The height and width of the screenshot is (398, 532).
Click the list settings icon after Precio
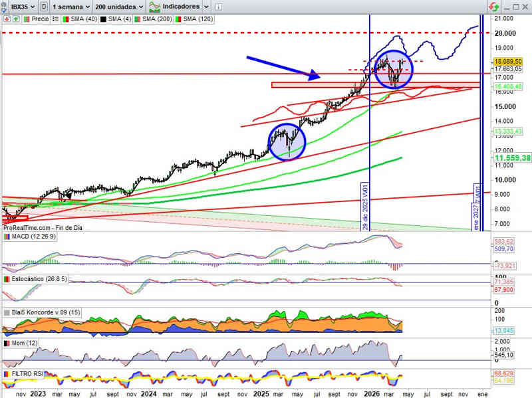(x=55, y=19)
